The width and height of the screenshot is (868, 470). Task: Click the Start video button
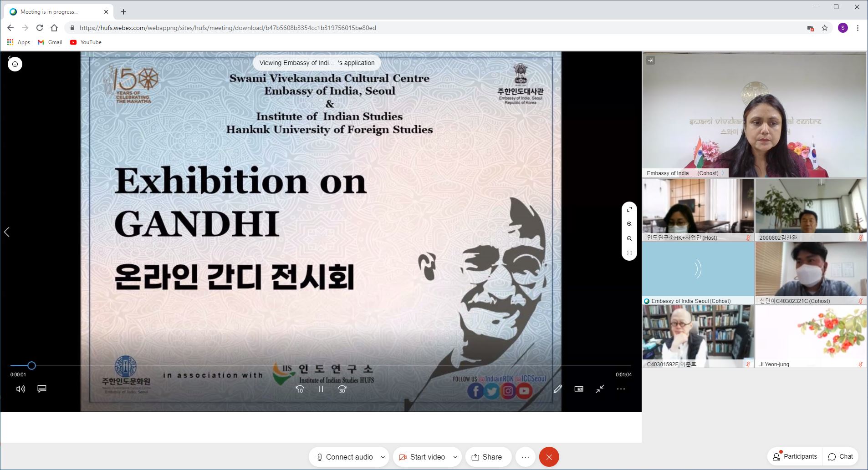point(422,457)
